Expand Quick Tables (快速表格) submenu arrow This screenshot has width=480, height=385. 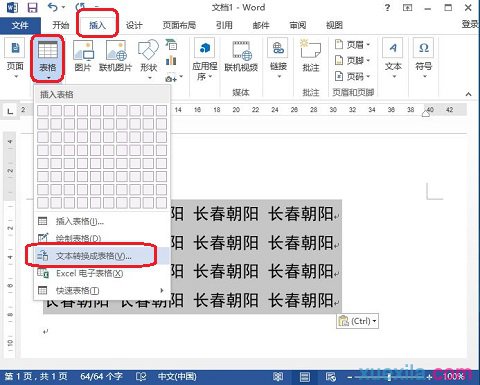click(x=162, y=290)
